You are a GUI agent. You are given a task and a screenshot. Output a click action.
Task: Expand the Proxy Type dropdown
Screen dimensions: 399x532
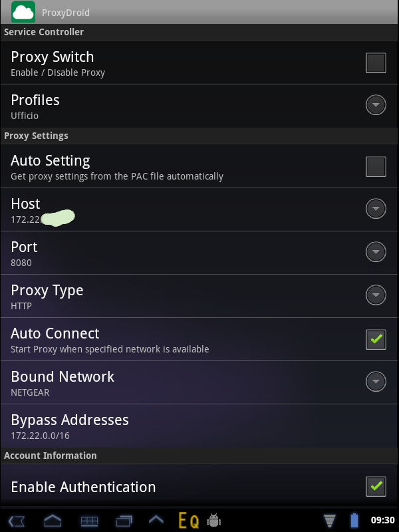[x=376, y=295]
